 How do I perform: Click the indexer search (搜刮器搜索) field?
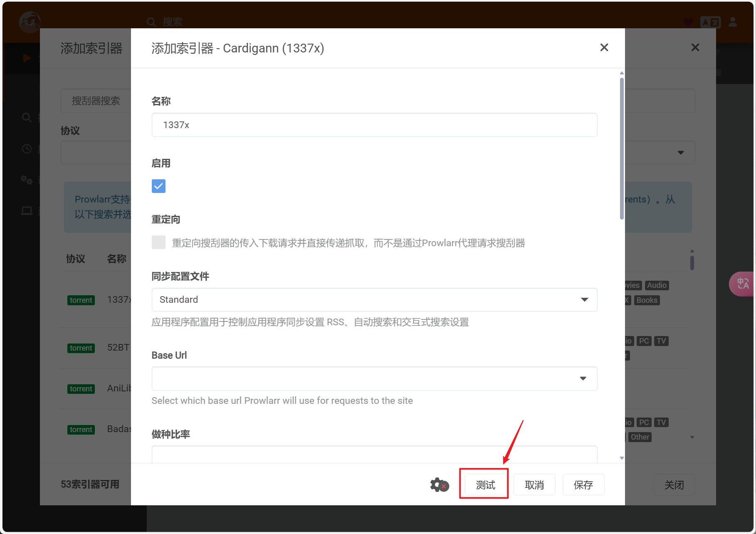(96, 101)
